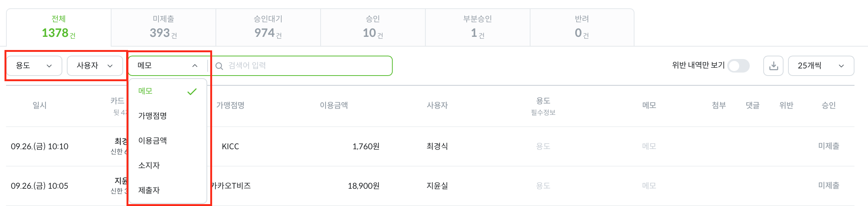The image size is (868, 206).
Task: Open the 부분승인 1건 tab
Action: pos(478,27)
